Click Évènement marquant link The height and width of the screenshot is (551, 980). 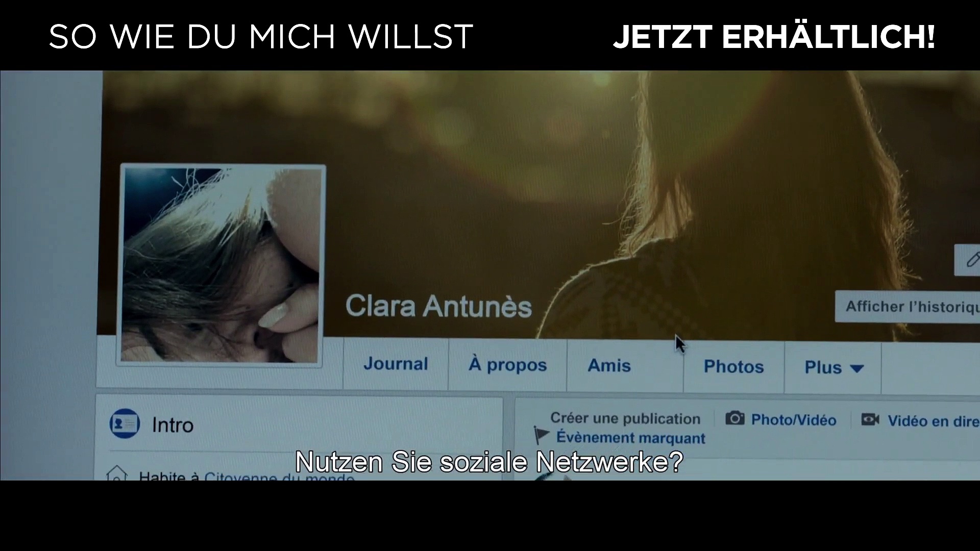click(x=630, y=438)
